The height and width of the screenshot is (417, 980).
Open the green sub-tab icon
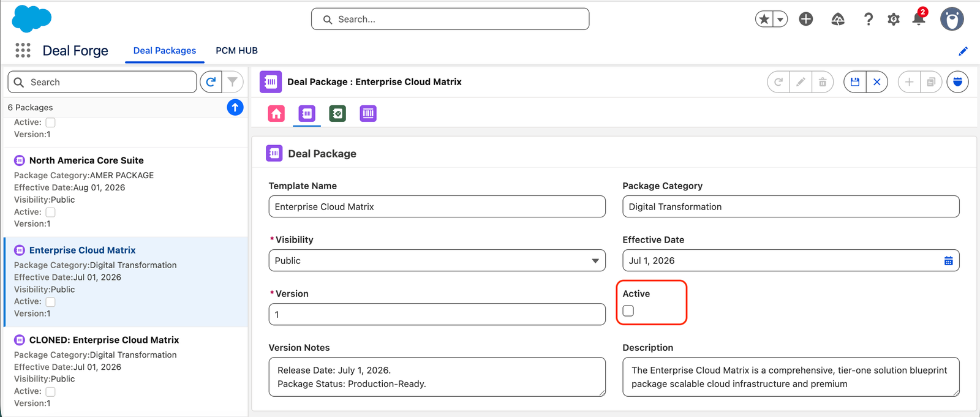tap(337, 113)
